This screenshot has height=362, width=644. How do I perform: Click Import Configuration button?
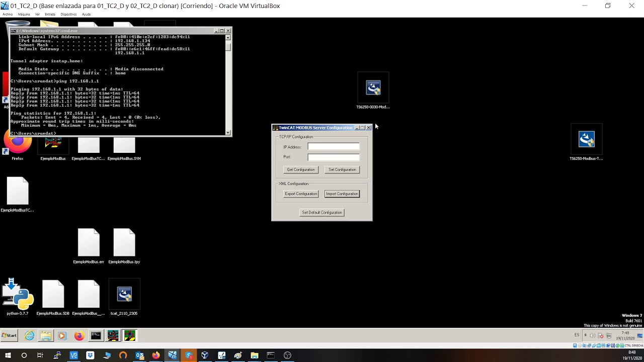tap(342, 194)
